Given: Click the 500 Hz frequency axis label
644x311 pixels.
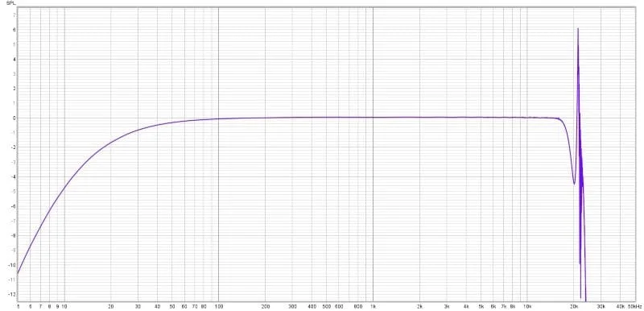Looking at the screenshot, I should [327, 306].
